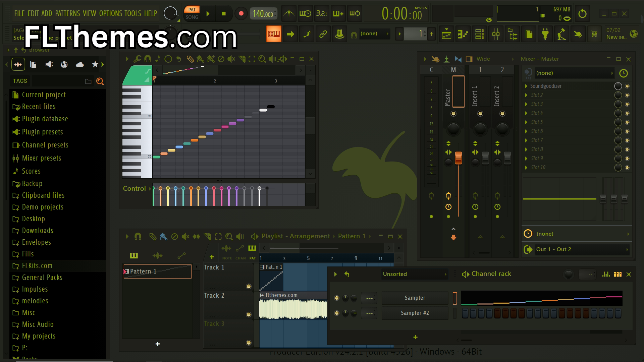
Task: Click the browser search magnifier icon
Action: (x=100, y=81)
